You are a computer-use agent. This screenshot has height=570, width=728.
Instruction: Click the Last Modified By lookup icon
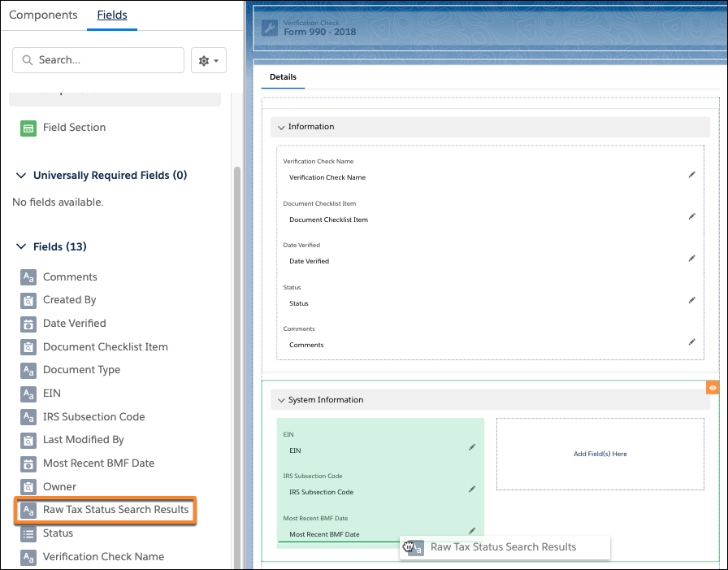pos(28,441)
